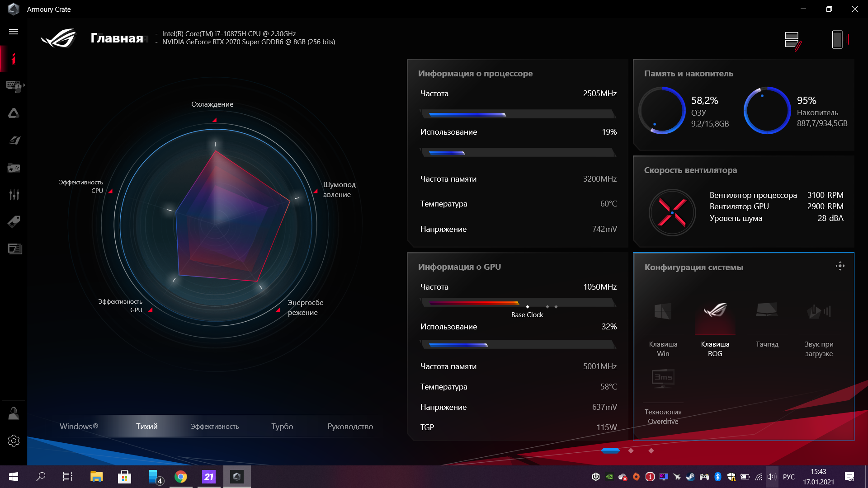
Task: Toggle Технология Overdrive
Action: click(x=663, y=398)
